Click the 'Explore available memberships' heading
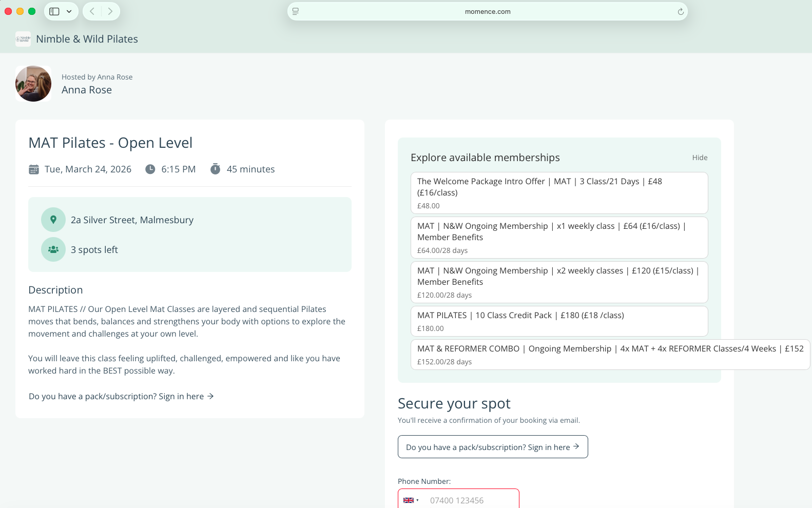This screenshot has width=812, height=508. (x=485, y=158)
